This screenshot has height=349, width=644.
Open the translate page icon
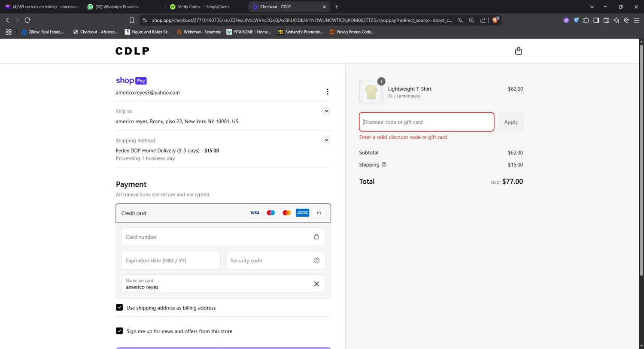pos(460,20)
